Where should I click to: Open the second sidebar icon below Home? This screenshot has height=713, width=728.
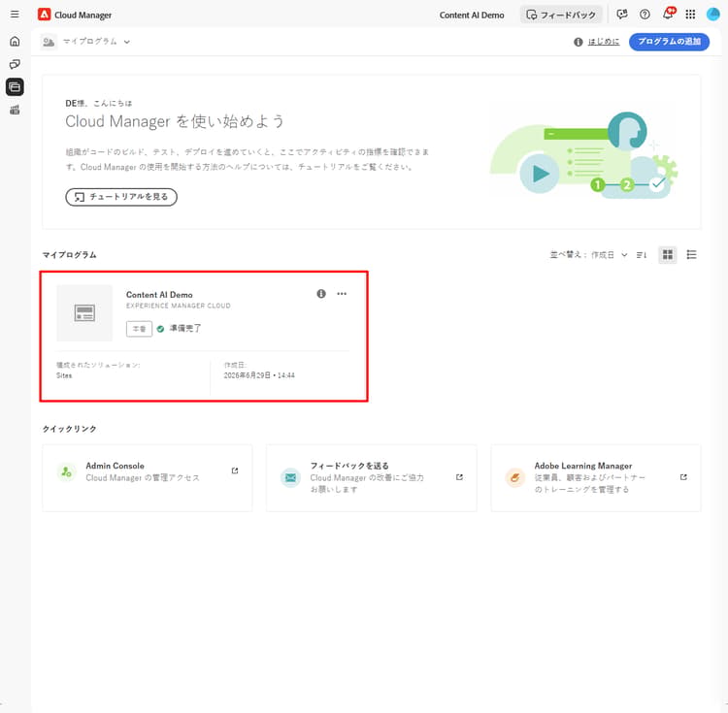pos(15,64)
